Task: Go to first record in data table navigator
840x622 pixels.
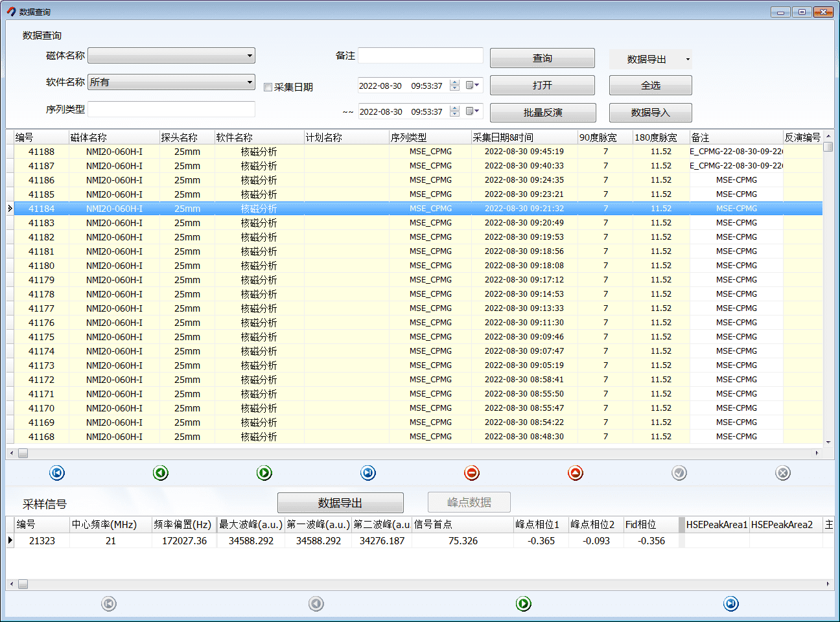Action: point(57,473)
